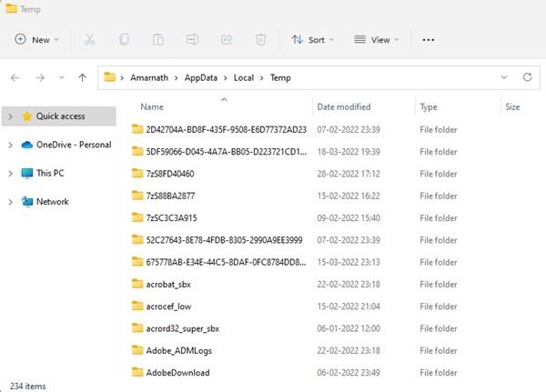This screenshot has height=392, width=546.
Task: Expand the This PC tree node
Action: (x=10, y=173)
